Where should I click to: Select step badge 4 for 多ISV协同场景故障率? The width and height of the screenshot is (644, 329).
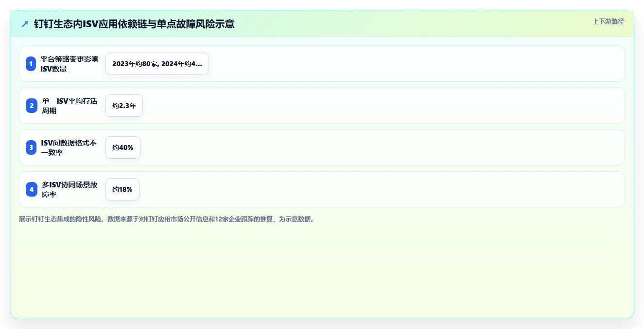click(x=31, y=189)
